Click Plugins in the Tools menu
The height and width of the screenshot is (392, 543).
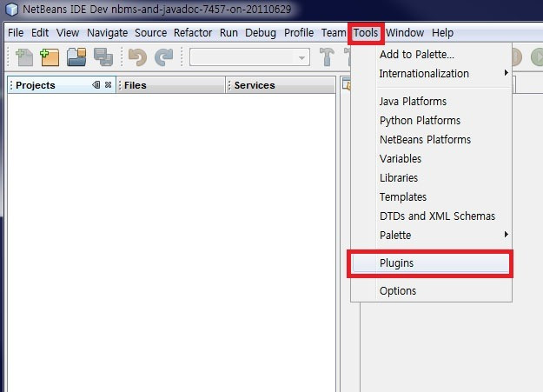click(x=430, y=263)
